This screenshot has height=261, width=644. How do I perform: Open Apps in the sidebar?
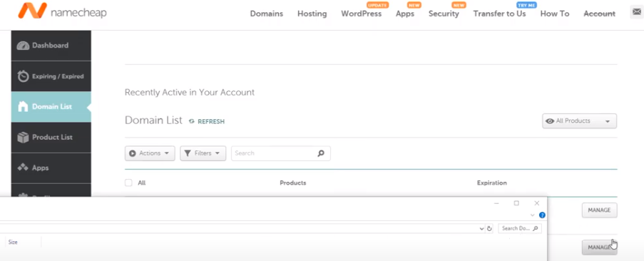[51, 168]
